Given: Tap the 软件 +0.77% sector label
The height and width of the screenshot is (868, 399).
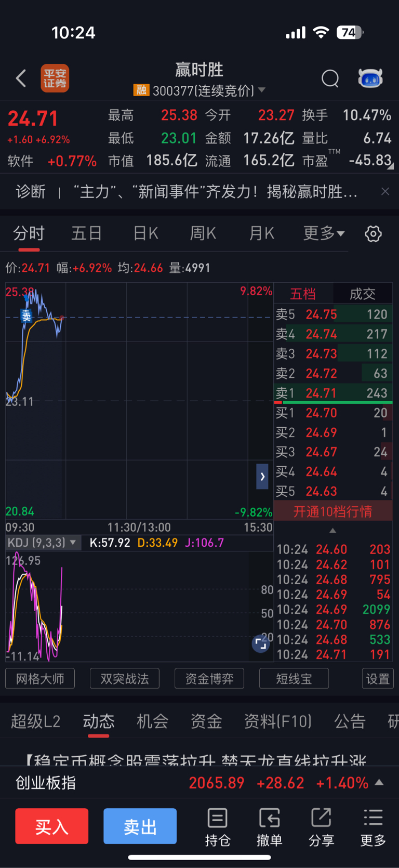Looking at the screenshot, I should pyautogui.click(x=52, y=161).
